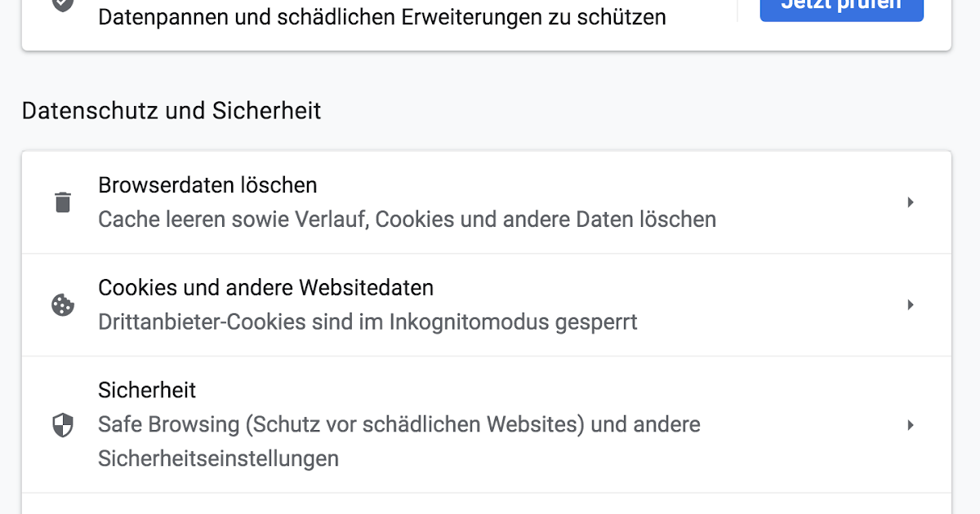
Task: Click the Drittanbieter-Cookies description text
Action: (x=367, y=321)
